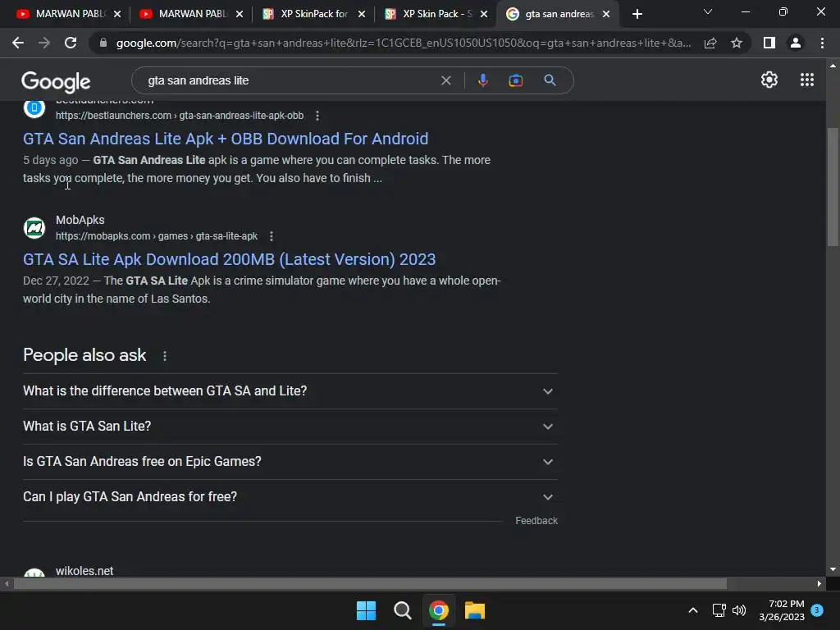Open network display tray icon
Viewport: 840px width, 630px height.
719,610
